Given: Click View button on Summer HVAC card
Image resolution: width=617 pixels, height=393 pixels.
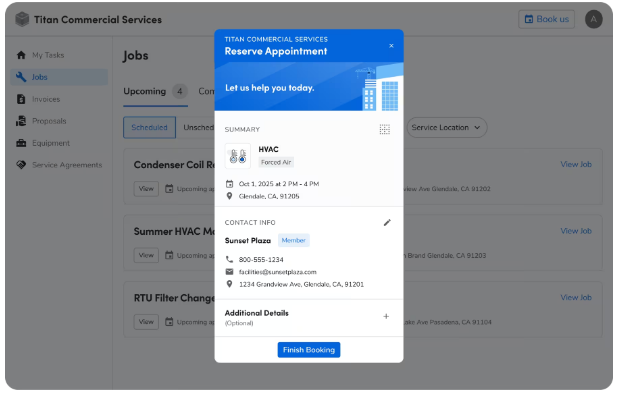Looking at the screenshot, I should 146,255.
